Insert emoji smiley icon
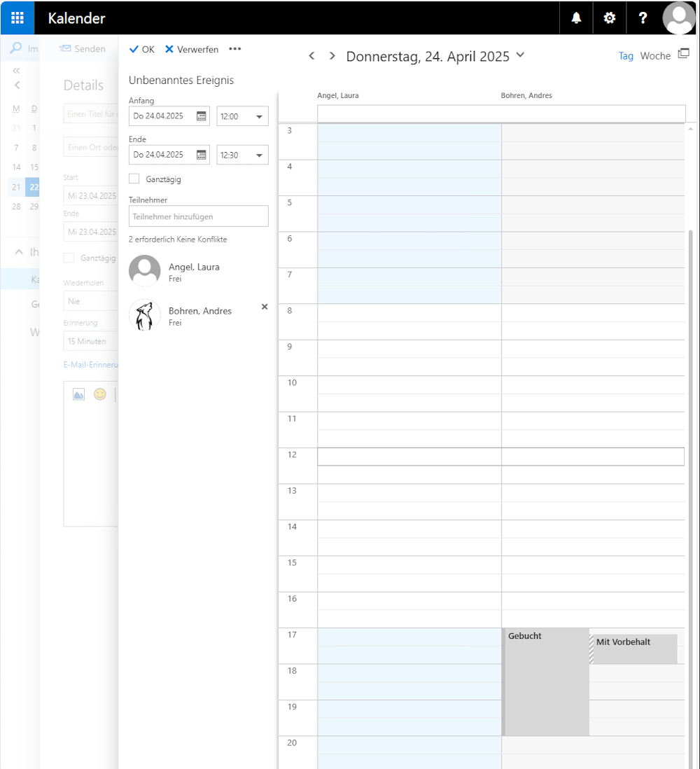The image size is (700, 769). coord(100,394)
